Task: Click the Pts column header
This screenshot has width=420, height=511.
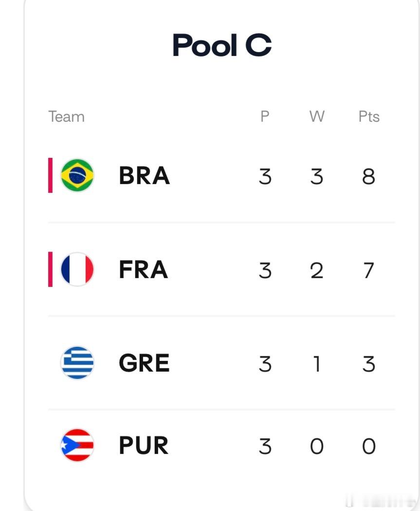Action: [x=369, y=116]
